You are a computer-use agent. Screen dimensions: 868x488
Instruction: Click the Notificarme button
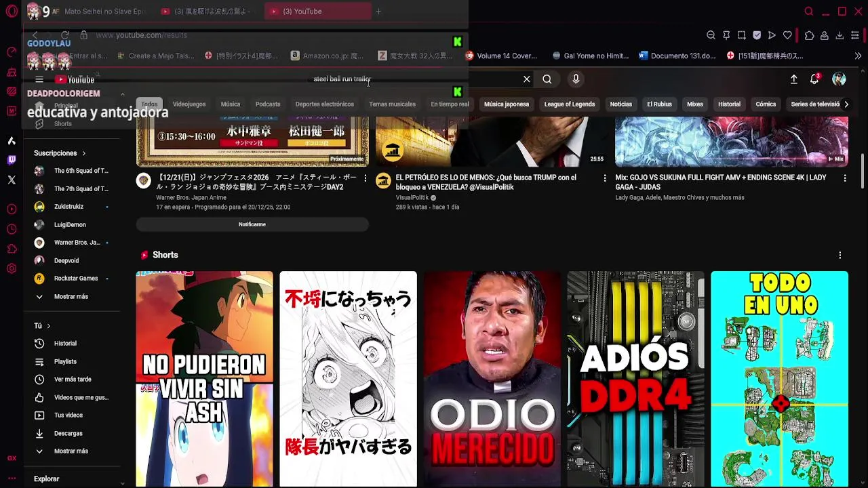click(x=252, y=224)
